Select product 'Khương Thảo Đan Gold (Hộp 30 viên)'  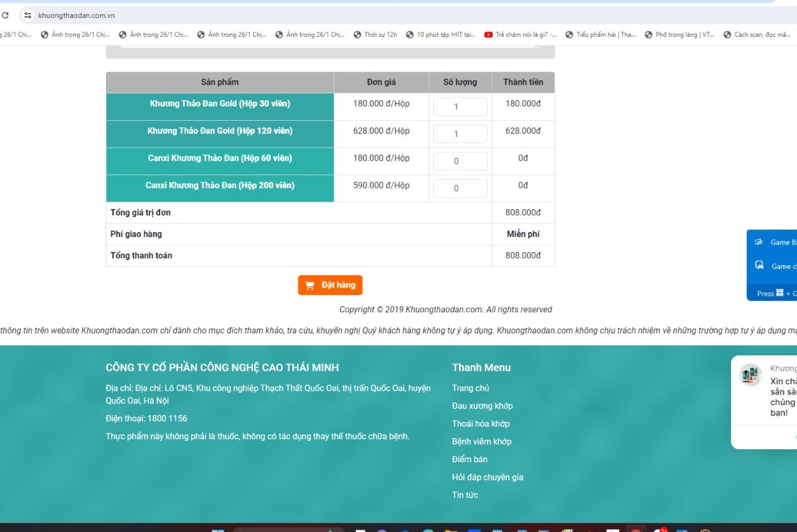[220, 104]
